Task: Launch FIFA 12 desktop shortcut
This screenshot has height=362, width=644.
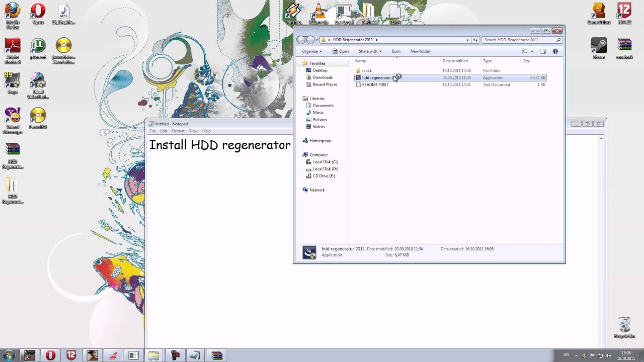Action: (624, 14)
